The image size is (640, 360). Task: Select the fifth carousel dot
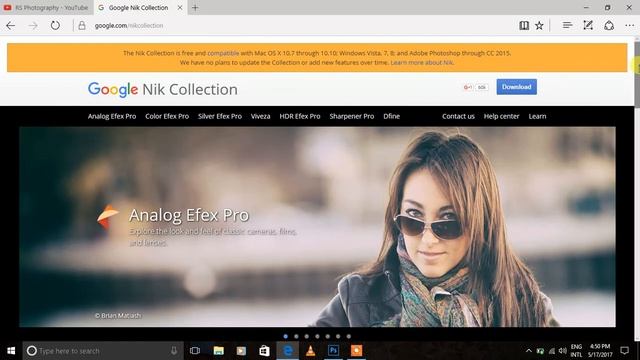tap(328, 336)
